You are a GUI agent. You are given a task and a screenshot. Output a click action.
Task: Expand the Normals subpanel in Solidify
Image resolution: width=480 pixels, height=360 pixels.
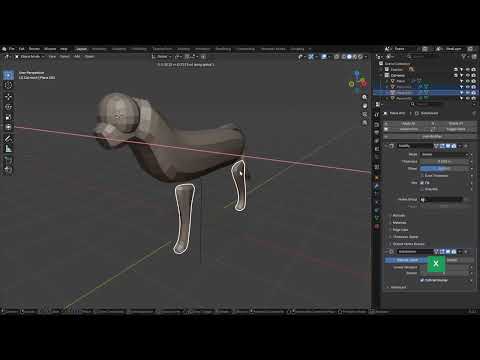point(399,216)
